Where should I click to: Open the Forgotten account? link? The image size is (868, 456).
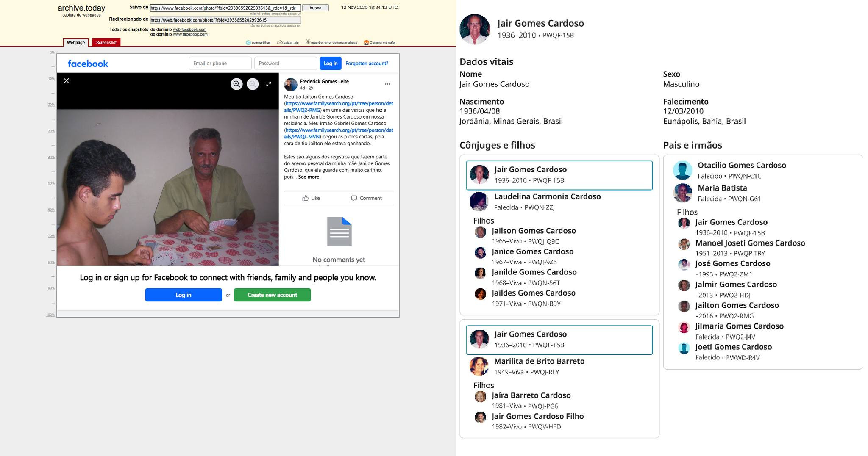coord(367,64)
